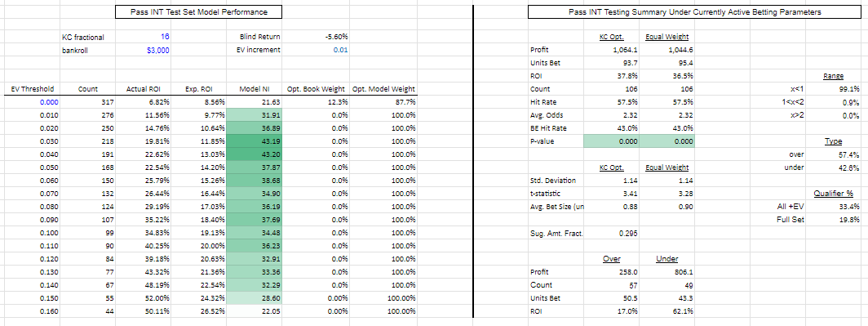The height and width of the screenshot is (326, 868).
Task: Click the Model NI header cell
Action: click(254, 89)
